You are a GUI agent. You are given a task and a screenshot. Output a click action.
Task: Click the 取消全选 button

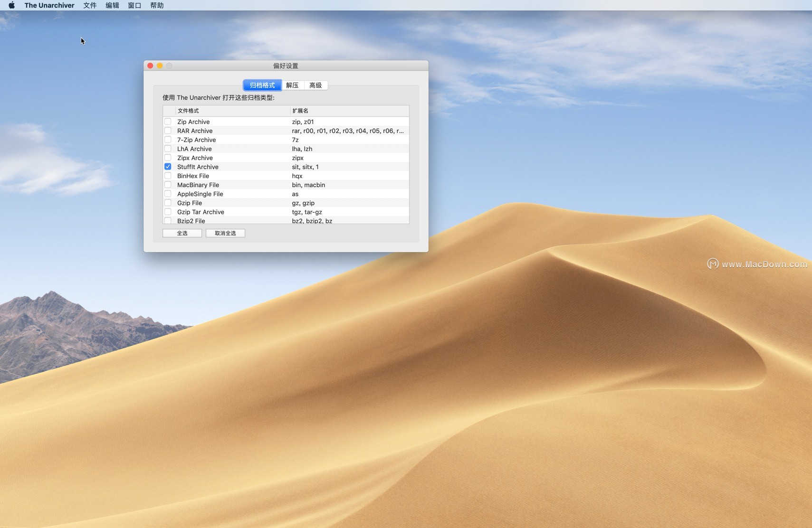point(225,233)
